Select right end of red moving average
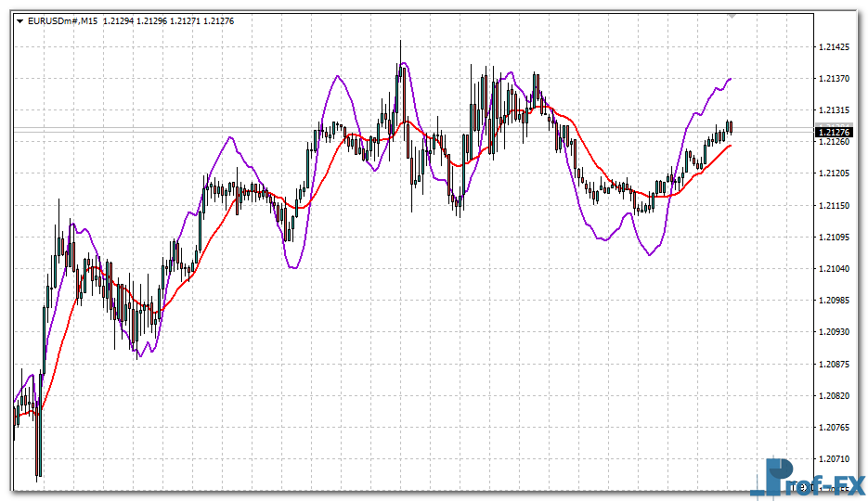 point(730,145)
